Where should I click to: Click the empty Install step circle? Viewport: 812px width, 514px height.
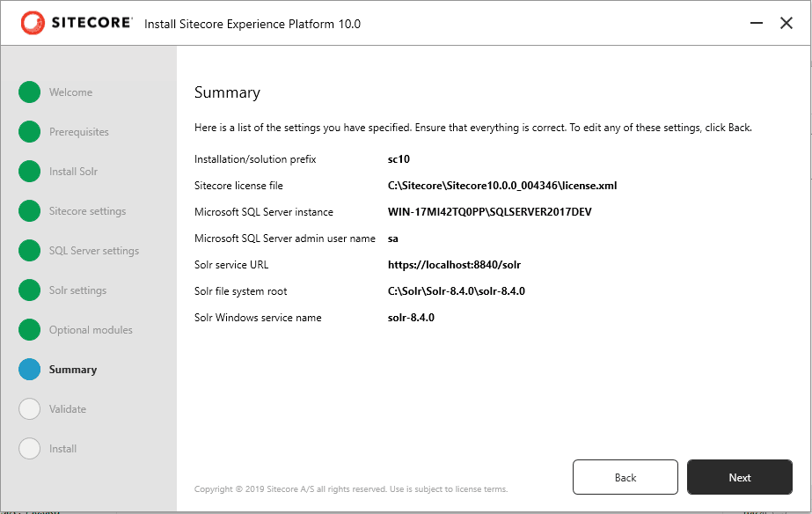30,449
